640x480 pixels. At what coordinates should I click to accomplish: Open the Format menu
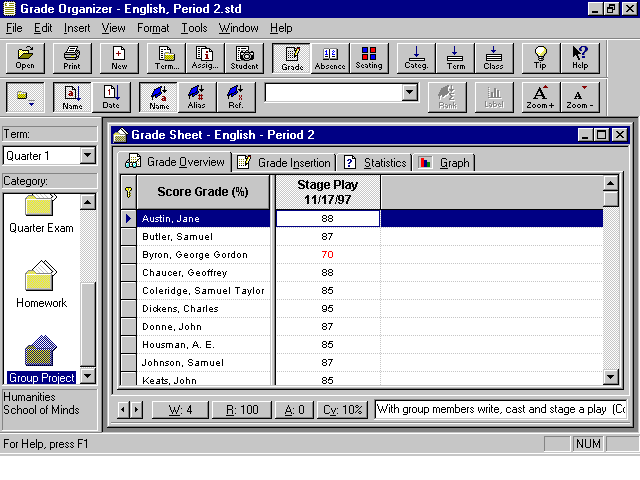[x=153, y=28]
